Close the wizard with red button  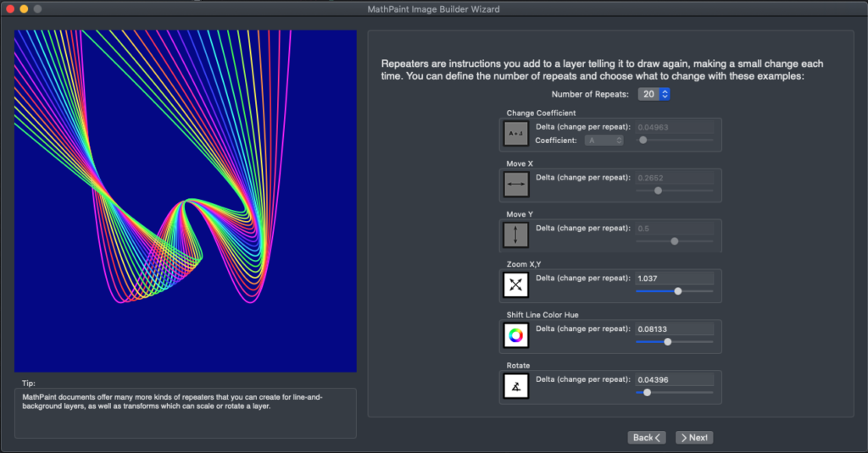(10, 8)
